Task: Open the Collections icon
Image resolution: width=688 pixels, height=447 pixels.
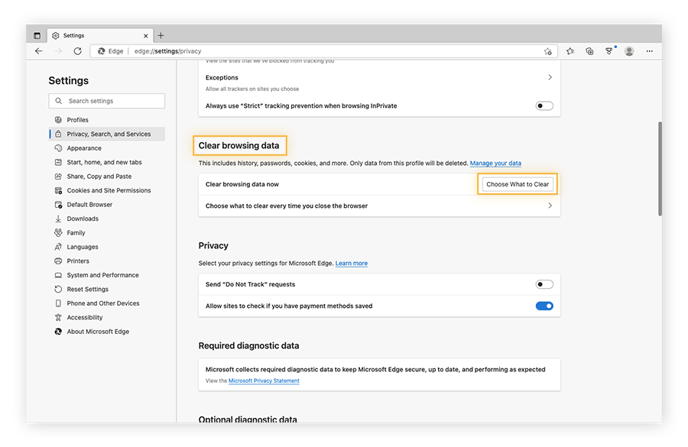Action: click(x=589, y=51)
